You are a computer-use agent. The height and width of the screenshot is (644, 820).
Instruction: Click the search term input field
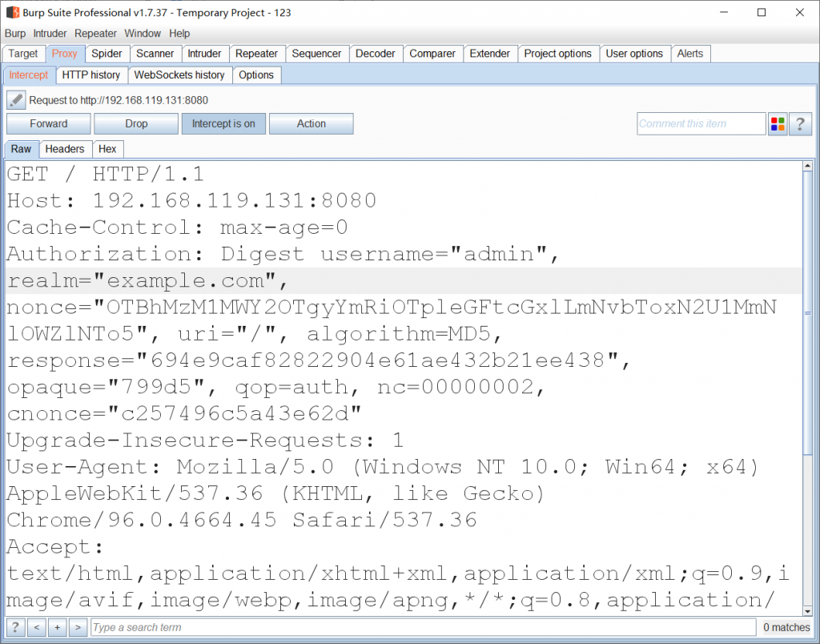point(424,626)
